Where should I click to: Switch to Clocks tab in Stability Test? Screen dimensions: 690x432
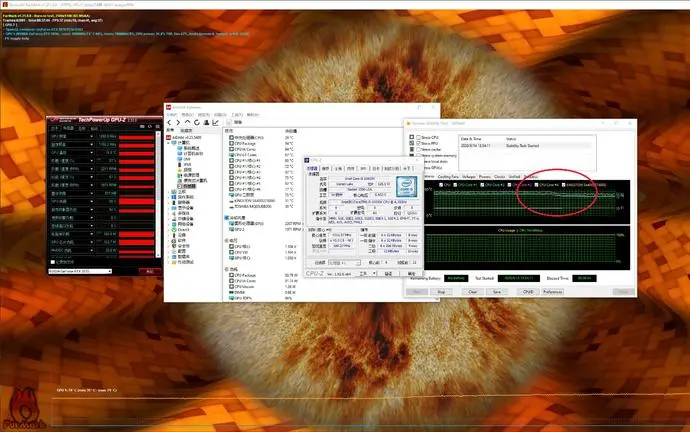coord(499,176)
